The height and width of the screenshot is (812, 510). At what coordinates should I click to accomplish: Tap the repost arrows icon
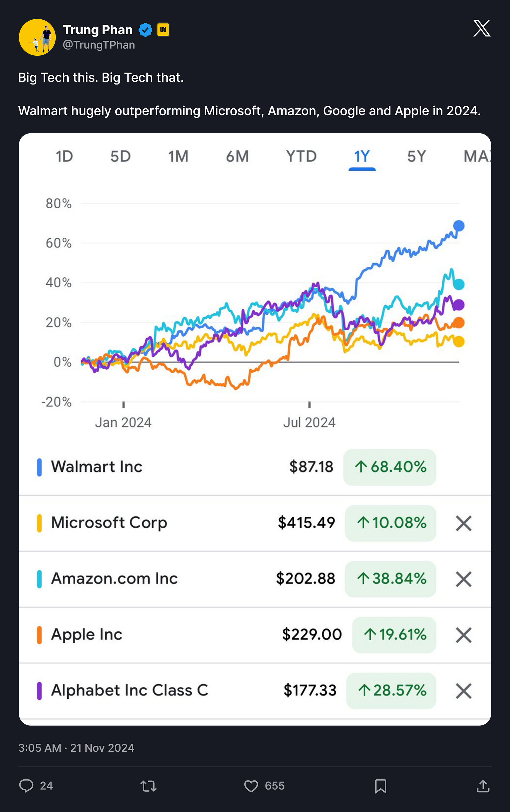149,786
